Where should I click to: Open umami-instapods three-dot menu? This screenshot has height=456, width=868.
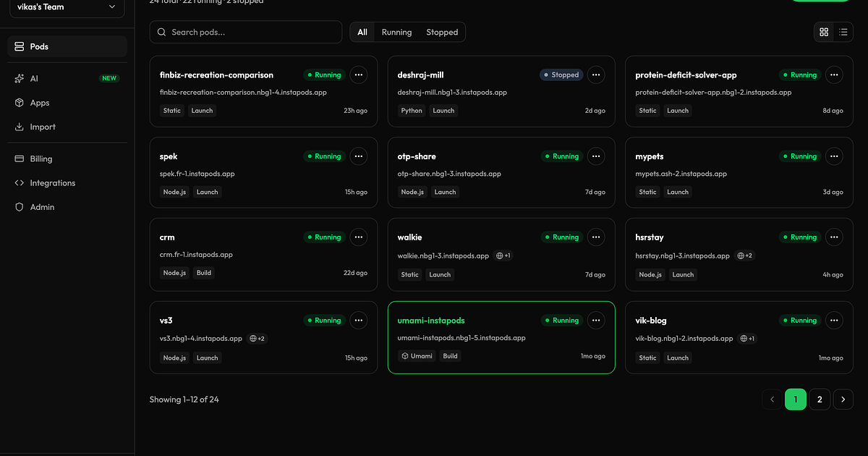point(596,321)
